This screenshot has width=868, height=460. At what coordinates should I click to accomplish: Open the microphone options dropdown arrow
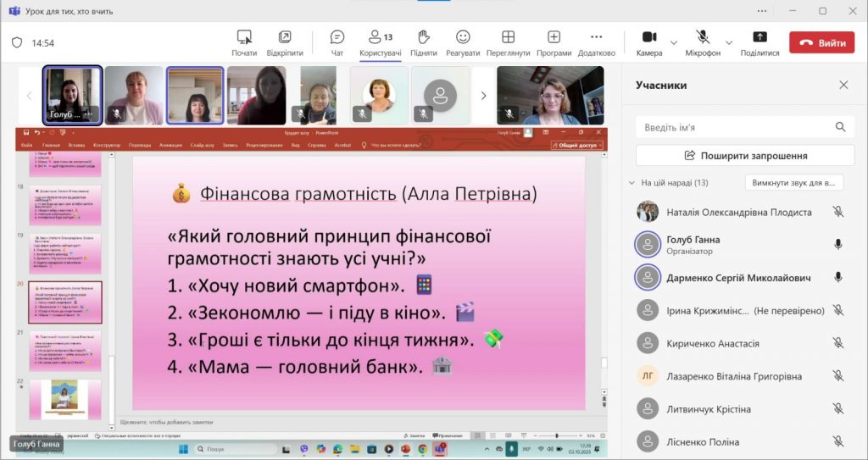(729, 42)
